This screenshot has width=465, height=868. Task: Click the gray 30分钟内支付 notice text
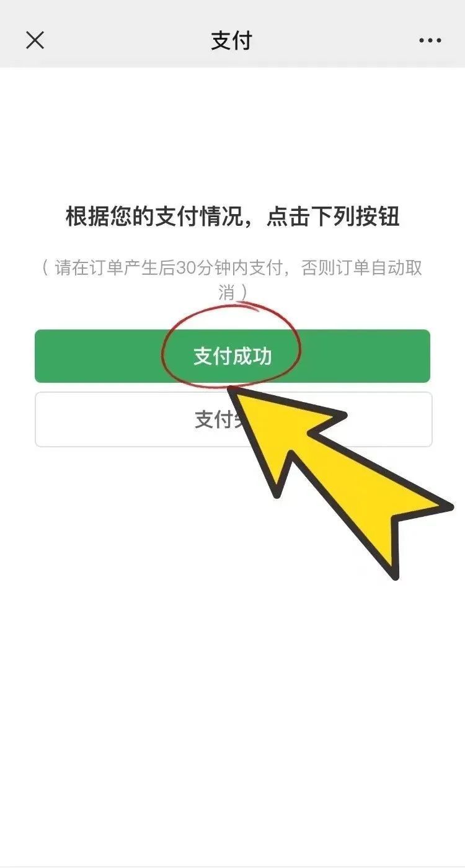232,279
